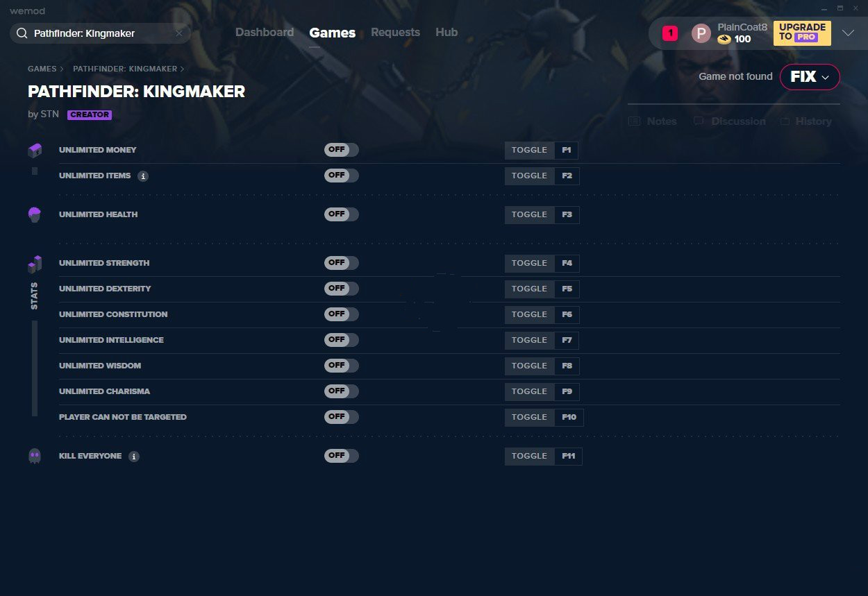Turn on Unlimited Dexterity
This screenshot has width=868, height=596.
(342, 289)
